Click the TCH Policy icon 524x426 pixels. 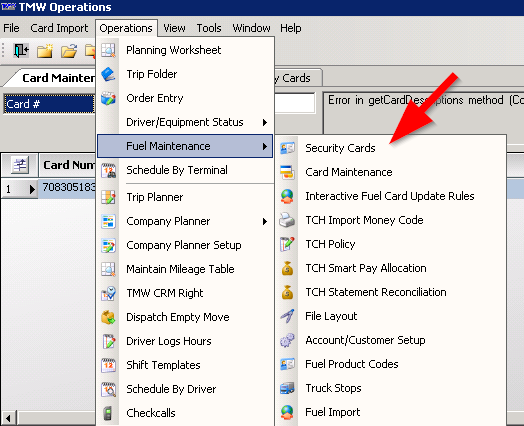(x=287, y=244)
